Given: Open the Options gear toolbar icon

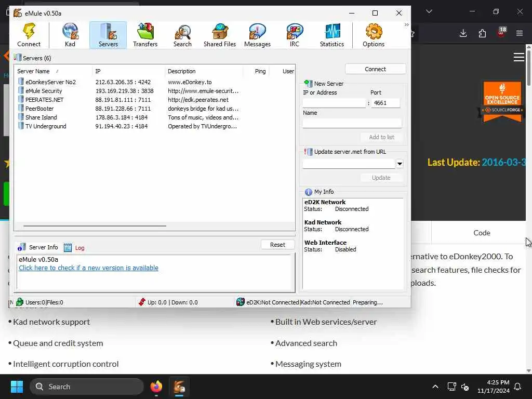Looking at the screenshot, I should point(374,35).
